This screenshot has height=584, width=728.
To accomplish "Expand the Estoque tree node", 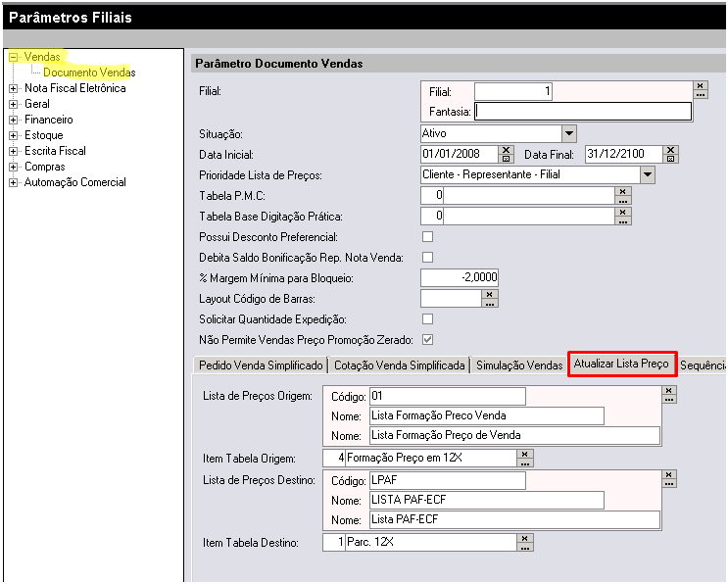I will click(14, 135).
